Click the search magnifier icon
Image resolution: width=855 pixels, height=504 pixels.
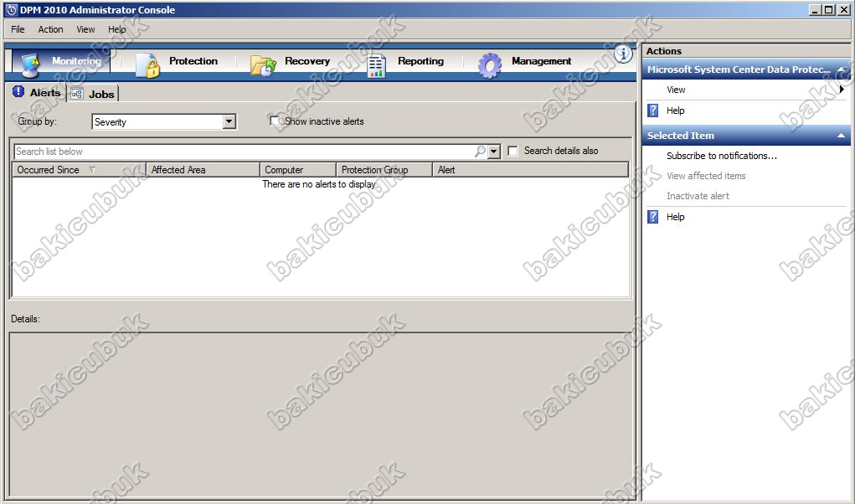[x=480, y=151]
